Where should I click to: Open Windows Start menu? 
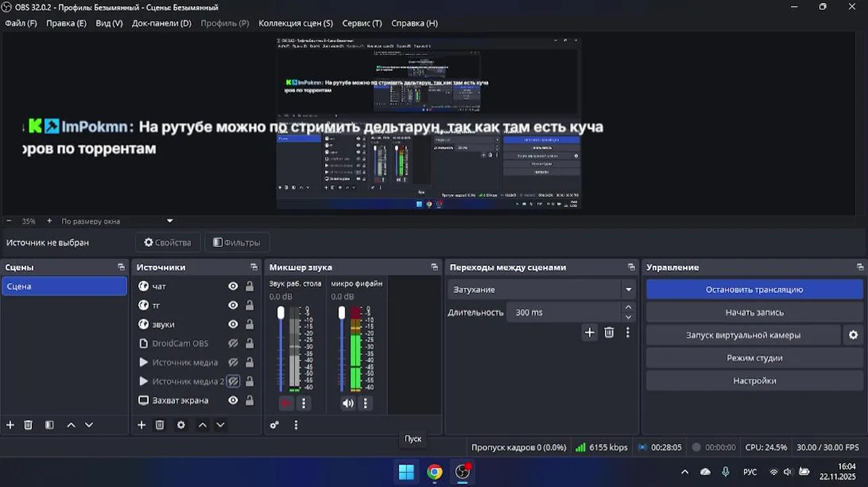pos(406,471)
